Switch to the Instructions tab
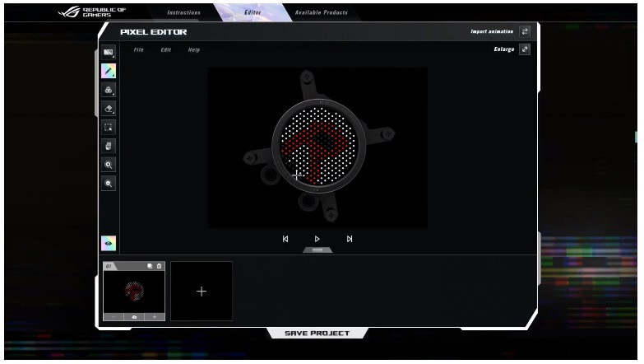644x364 pixels. (x=183, y=12)
